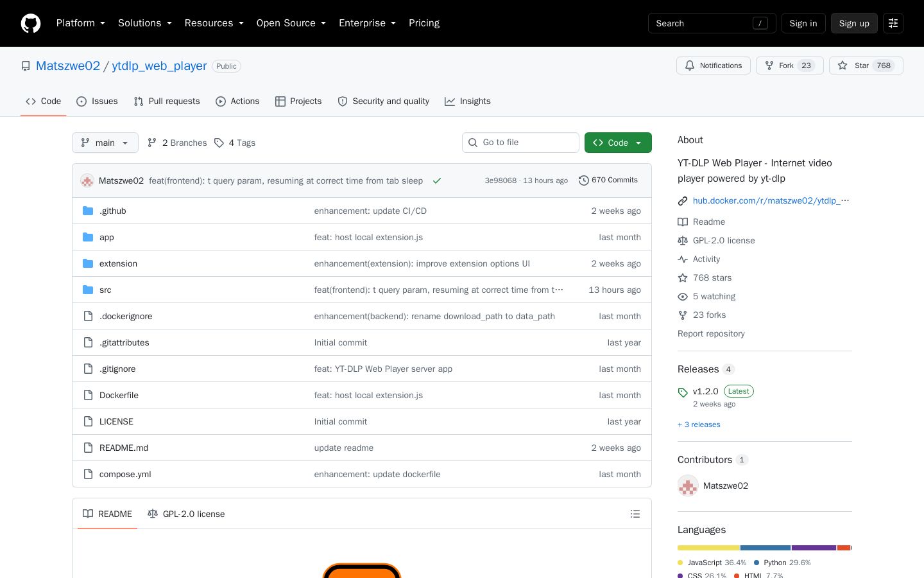This screenshot has height=578, width=924.
Task: Expand the Resources menu
Action: coord(214,23)
